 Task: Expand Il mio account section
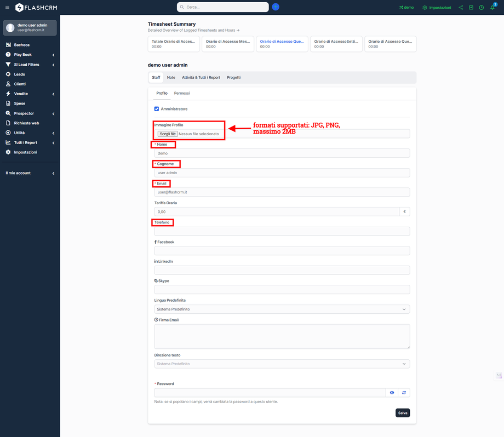coord(30,173)
